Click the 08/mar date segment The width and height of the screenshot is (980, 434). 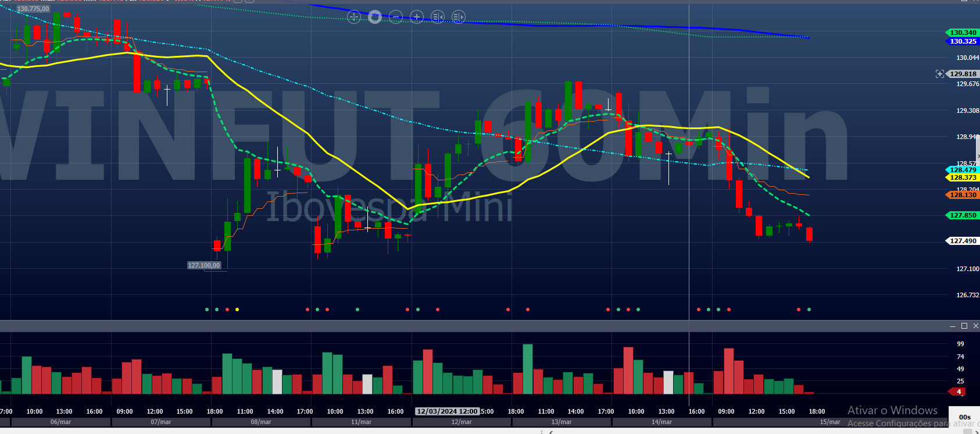(261, 422)
